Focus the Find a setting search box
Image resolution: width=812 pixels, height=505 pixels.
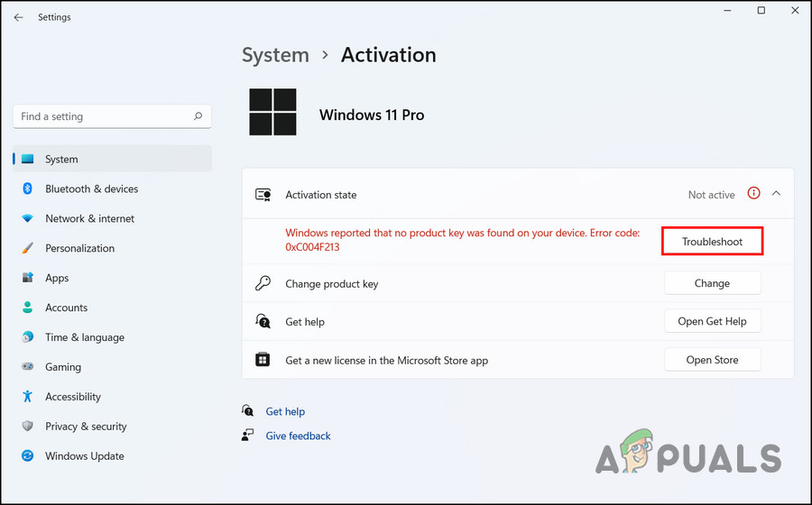(104, 116)
